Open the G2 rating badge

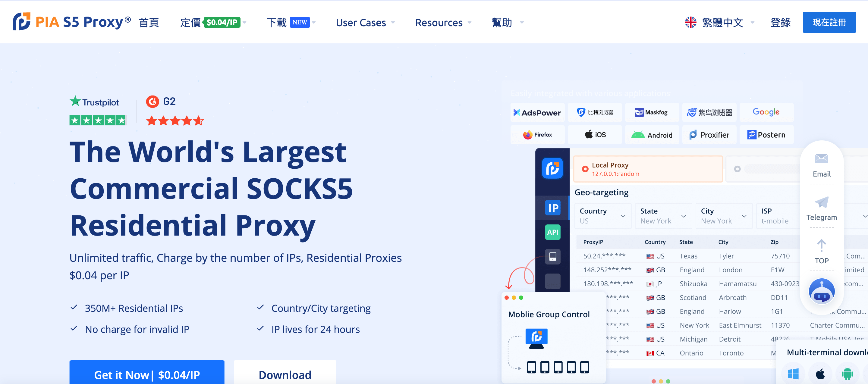pos(175,111)
